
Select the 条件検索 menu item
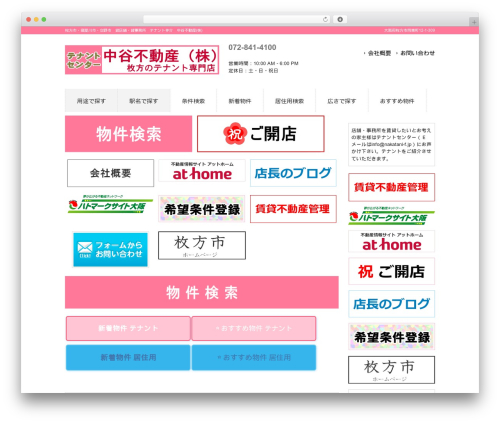(193, 101)
